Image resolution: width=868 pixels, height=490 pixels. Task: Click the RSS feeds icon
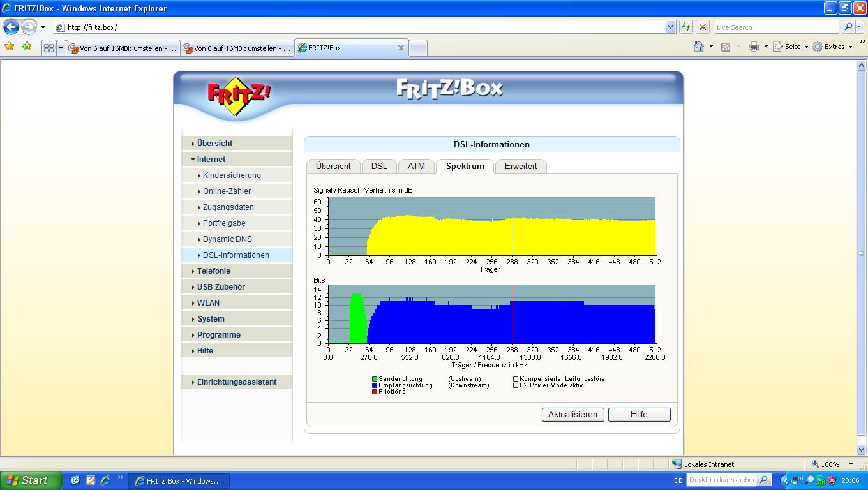(x=726, y=47)
